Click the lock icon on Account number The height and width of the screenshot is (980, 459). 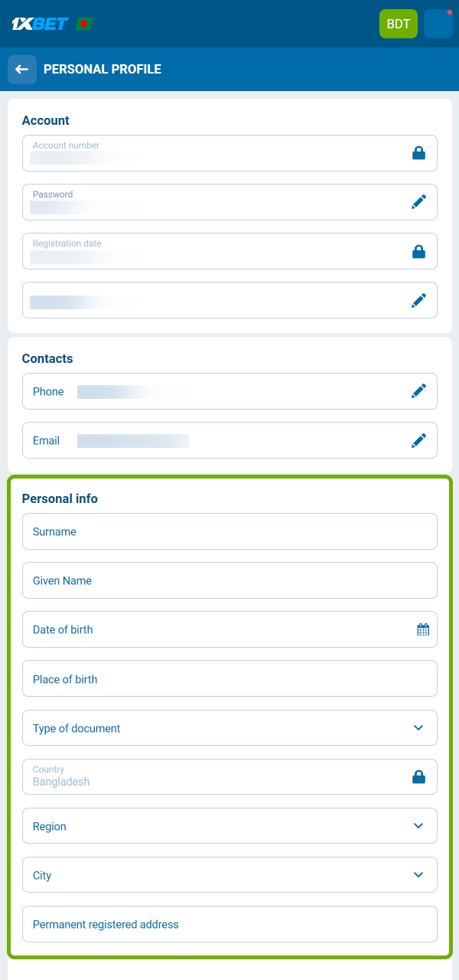pyautogui.click(x=418, y=152)
